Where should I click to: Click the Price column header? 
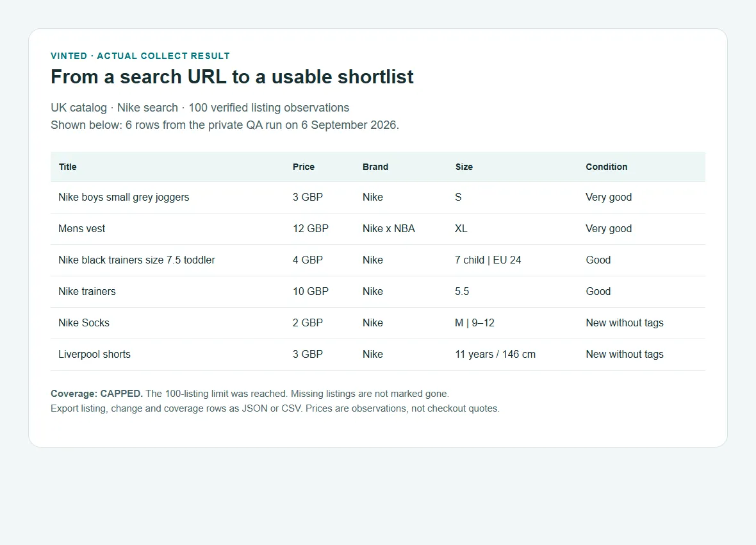[x=303, y=167]
